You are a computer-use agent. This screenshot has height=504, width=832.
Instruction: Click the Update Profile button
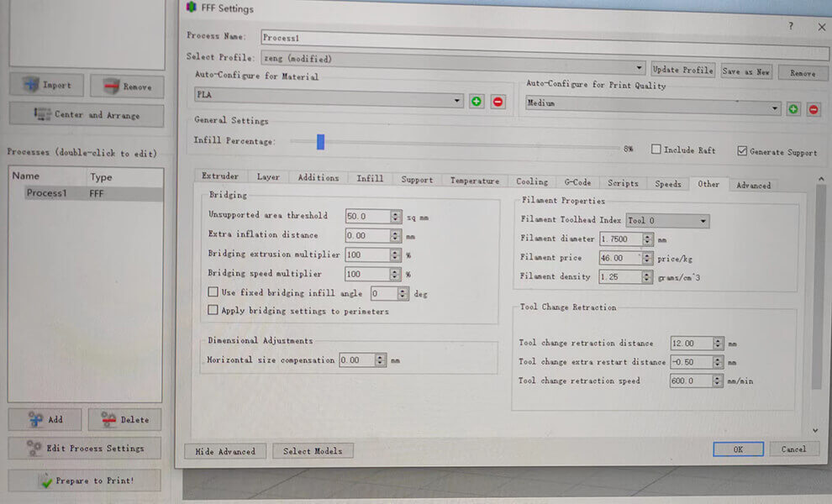(x=682, y=71)
